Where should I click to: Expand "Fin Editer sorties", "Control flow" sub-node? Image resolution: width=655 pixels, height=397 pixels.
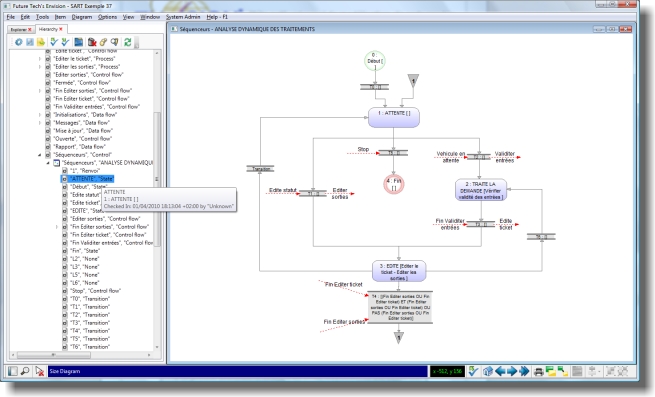click(x=57, y=226)
